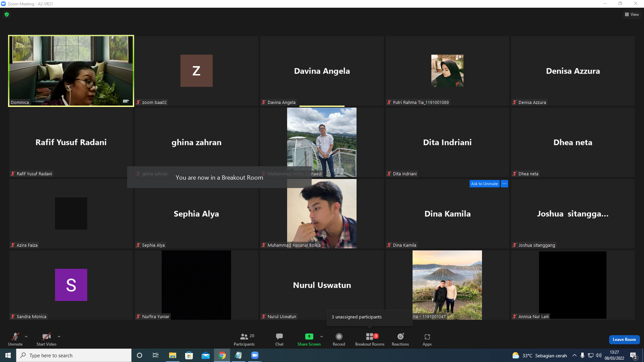Open more options on Dina Kamila tile
Image resolution: width=644 pixels, height=362 pixels.
504,184
